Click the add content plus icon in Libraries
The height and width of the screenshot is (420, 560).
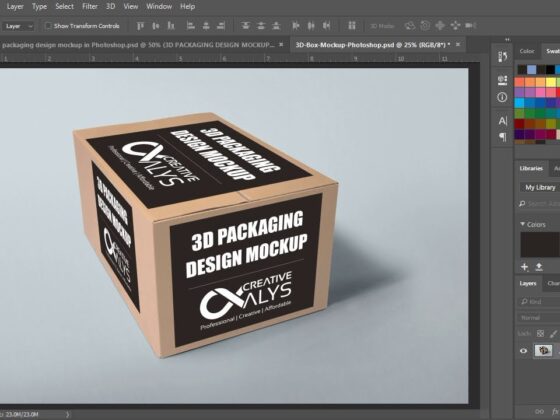pos(524,267)
